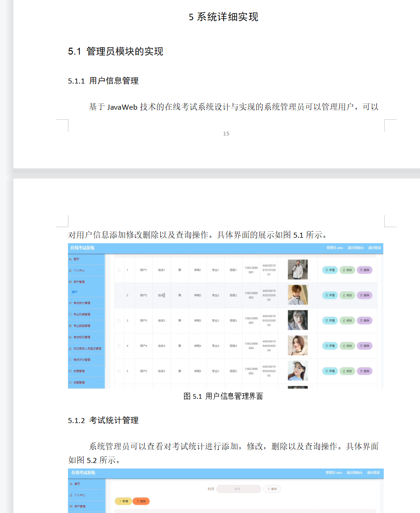Tick the checkbox for row 3 用户3

click(118, 320)
